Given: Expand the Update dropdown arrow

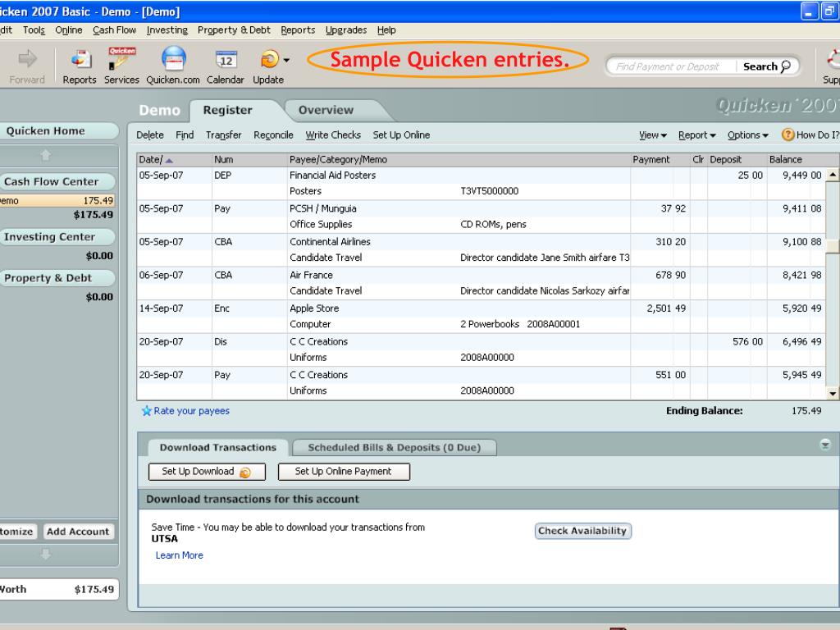Looking at the screenshot, I should coord(286,59).
